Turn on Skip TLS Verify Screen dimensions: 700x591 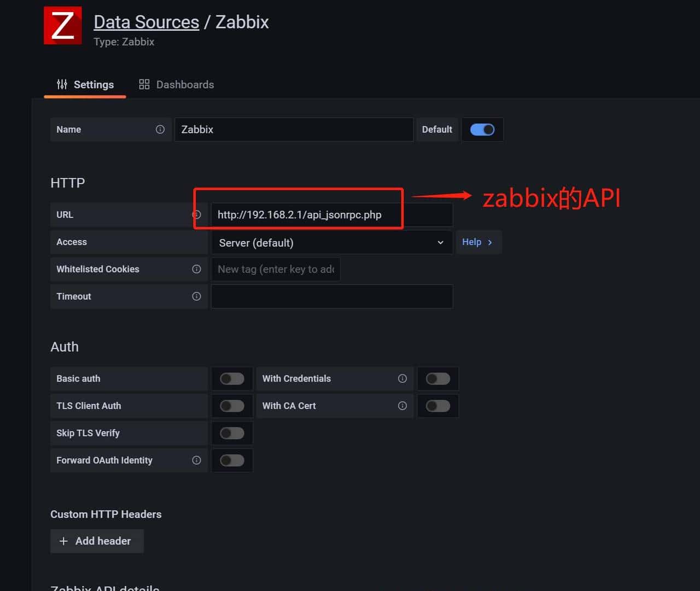(x=232, y=432)
